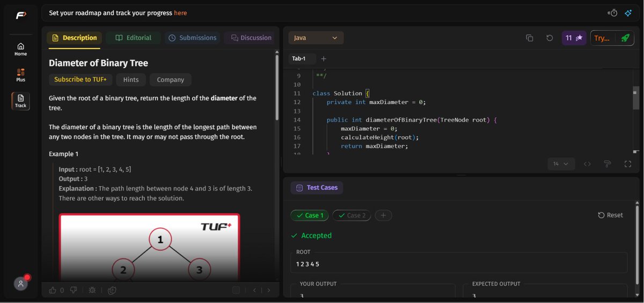Click the Example 1 label

pos(63,154)
